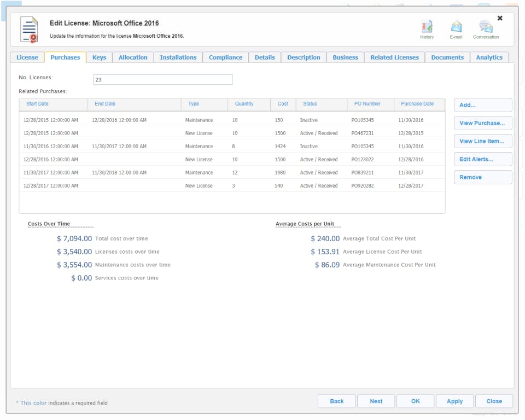The height and width of the screenshot is (420, 525).
Task: Select the purchase row with PO467231
Action: (x=232, y=133)
